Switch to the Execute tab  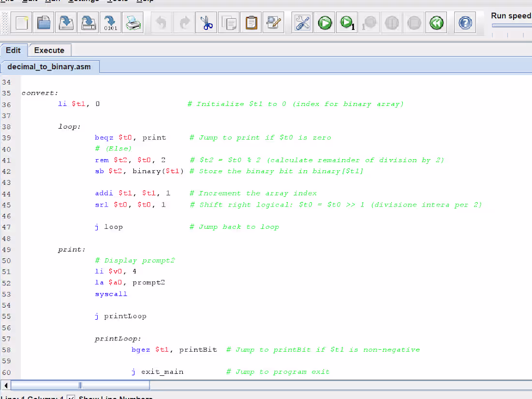click(49, 50)
